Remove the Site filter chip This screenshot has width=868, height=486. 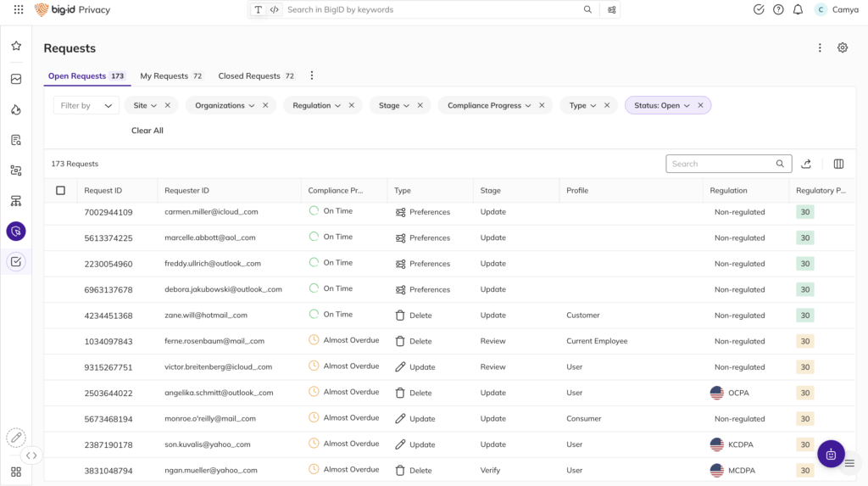(x=168, y=105)
